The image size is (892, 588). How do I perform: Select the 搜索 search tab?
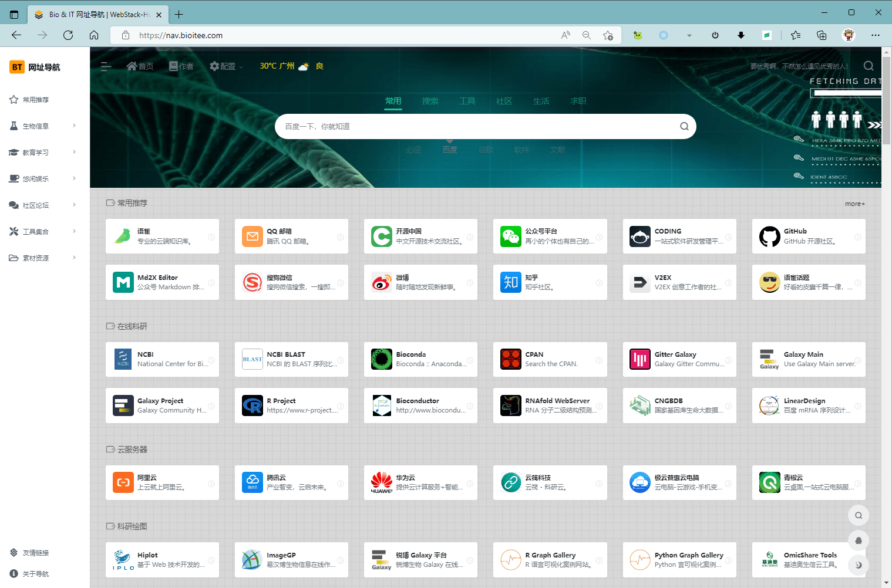click(430, 101)
